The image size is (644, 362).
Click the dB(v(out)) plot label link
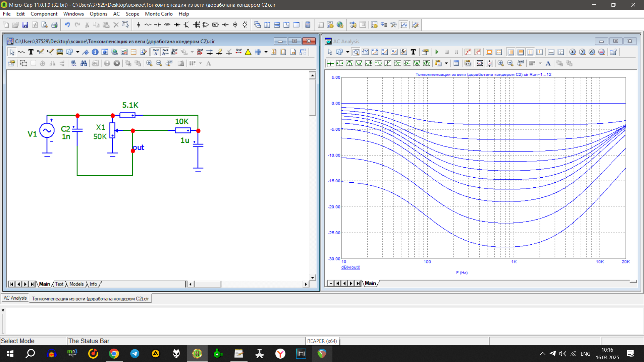[351, 267]
